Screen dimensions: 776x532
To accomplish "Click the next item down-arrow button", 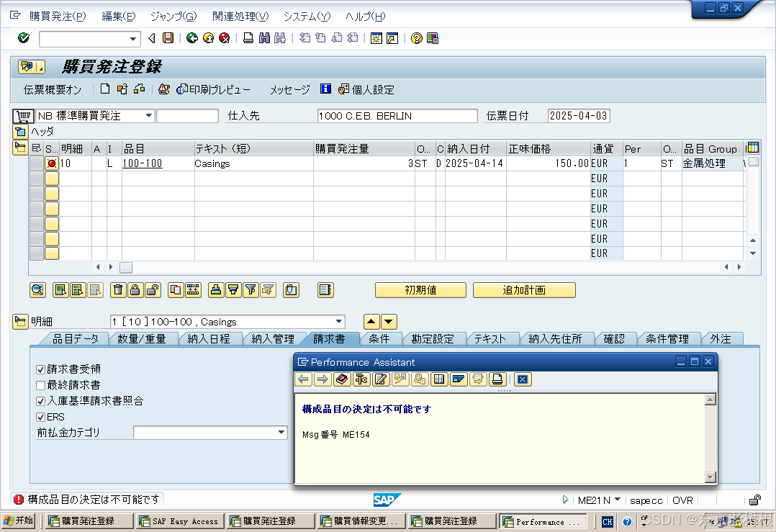I will point(389,322).
